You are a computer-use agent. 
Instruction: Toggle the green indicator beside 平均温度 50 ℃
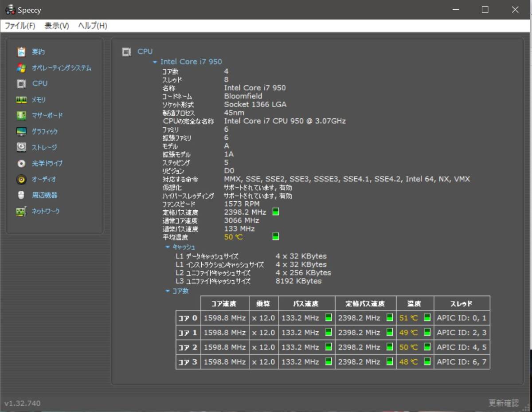click(275, 237)
